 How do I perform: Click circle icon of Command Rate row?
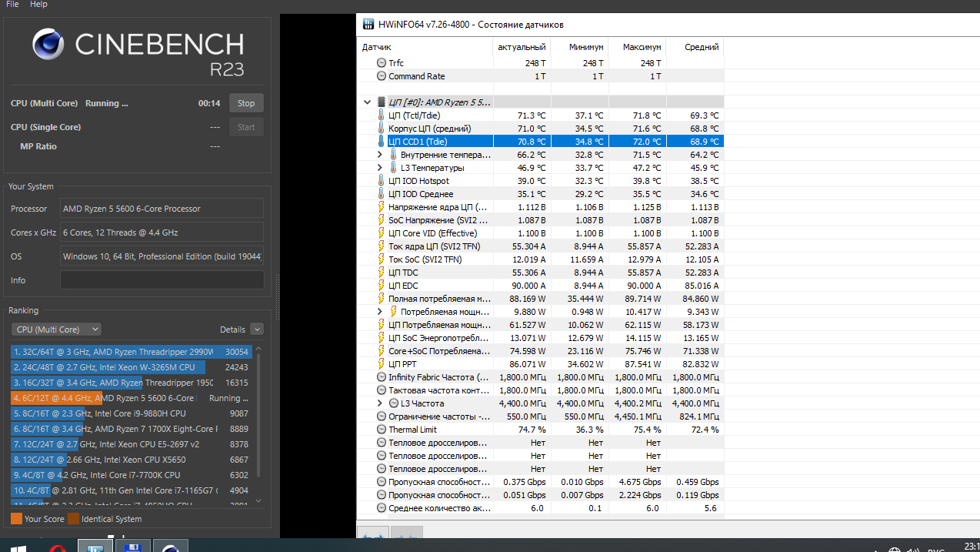pos(382,76)
